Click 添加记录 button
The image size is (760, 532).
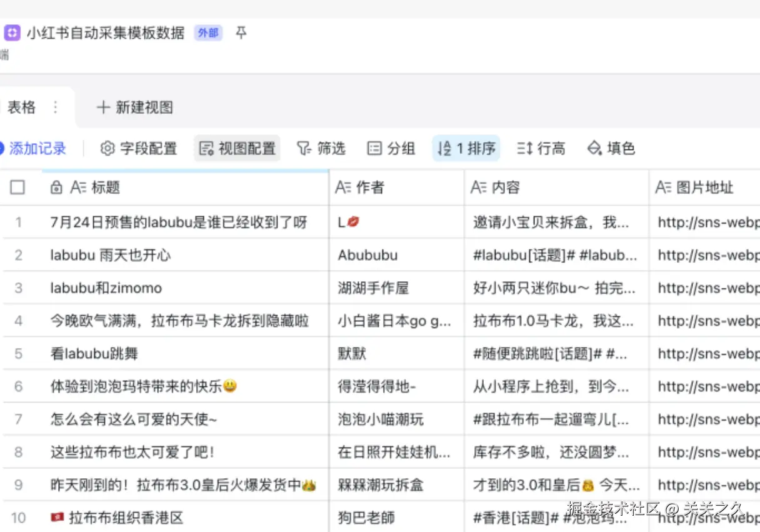tap(33, 148)
